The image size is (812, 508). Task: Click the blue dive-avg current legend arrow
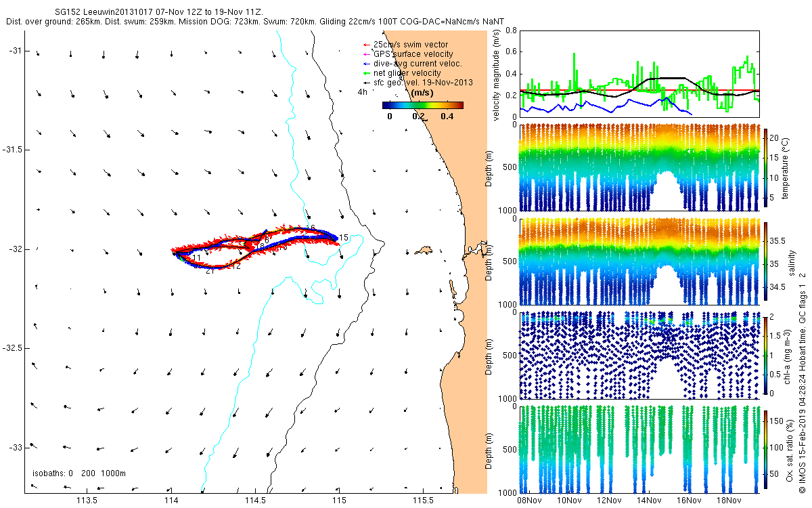point(366,64)
